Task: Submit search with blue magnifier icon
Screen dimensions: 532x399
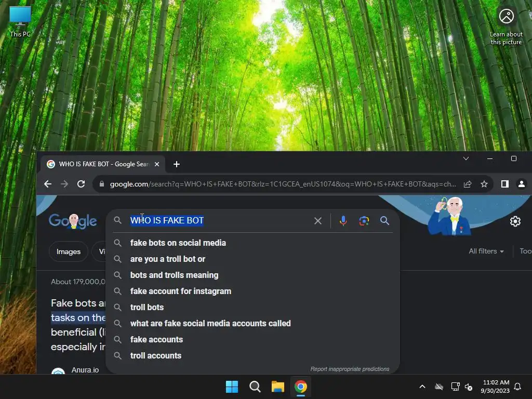Action: [x=384, y=221]
